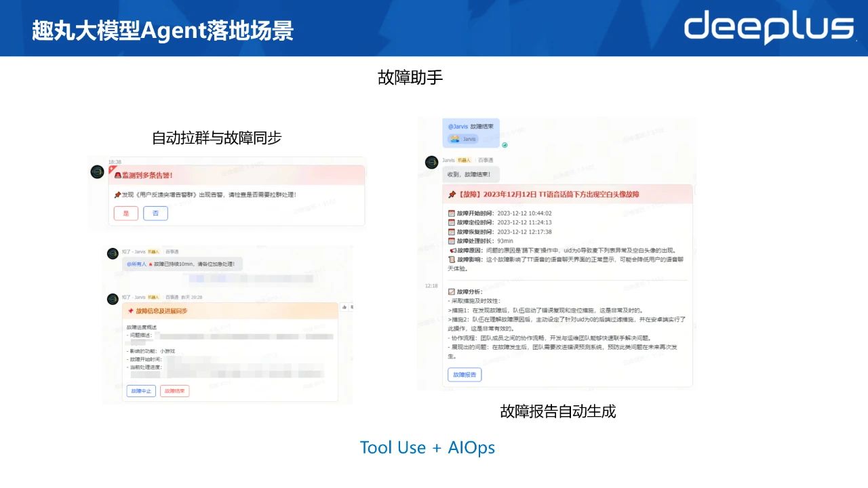Click the 故障中止 button
The height and width of the screenshot is (488, 868).
141,391
